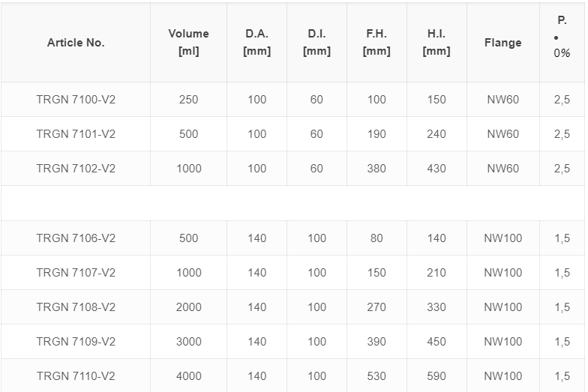The image size is (588, 392).
Task: Select the Volume [ml] column header
Action: [189, 42]
